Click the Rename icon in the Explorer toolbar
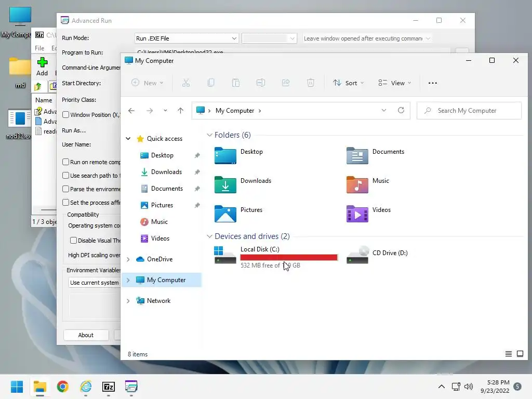 pos(261,83)
